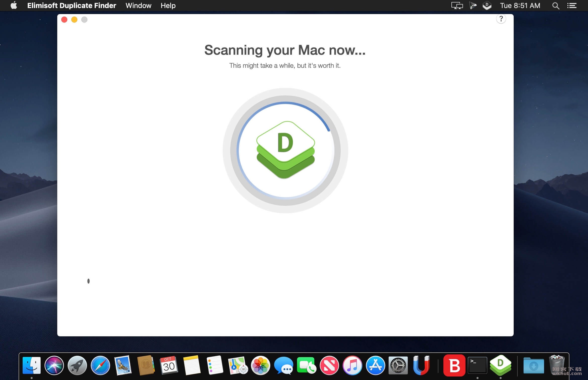The image size is (588, 380).
Task: Close the Duplicate Finder window
Action: (64, 20)
